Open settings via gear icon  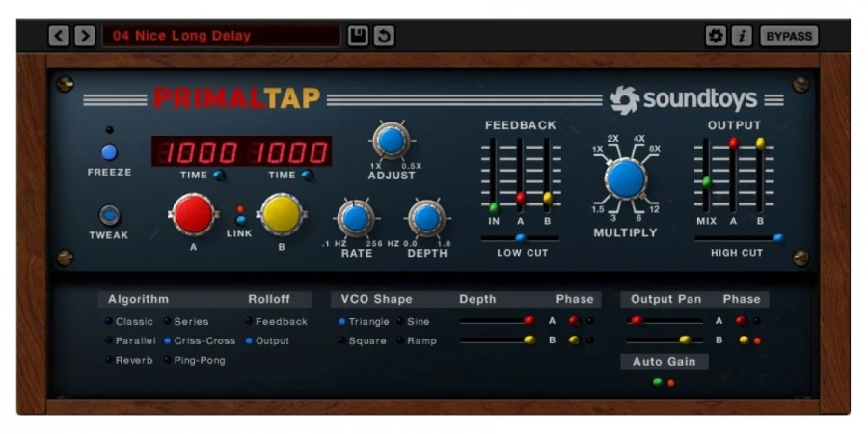click(x=716, y=36)
